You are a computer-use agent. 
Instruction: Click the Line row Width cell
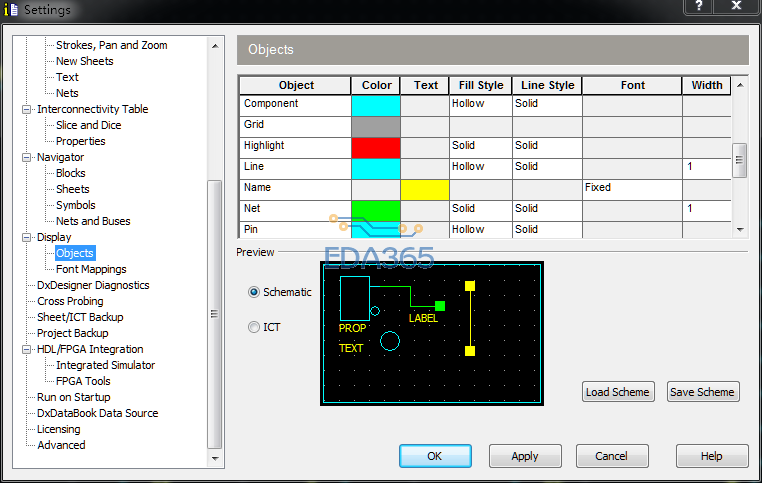click(706, 167)
